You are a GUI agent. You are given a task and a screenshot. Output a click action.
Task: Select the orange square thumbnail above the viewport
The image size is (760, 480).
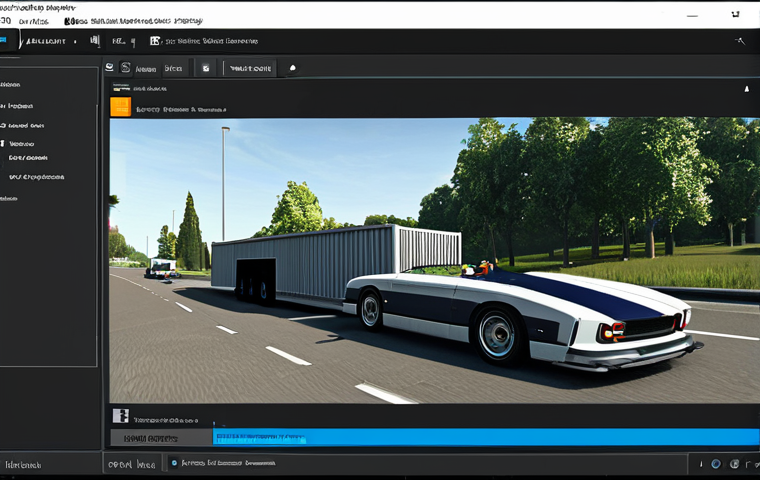point(121,107)
